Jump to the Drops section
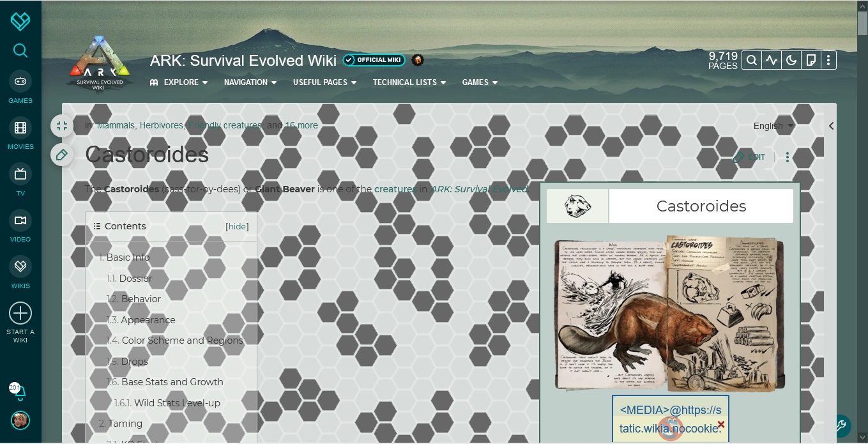 [x=127, y=362]
